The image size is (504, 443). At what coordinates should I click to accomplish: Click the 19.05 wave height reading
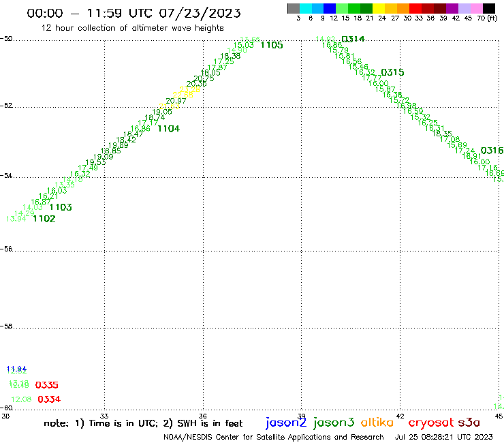(162, 112)
